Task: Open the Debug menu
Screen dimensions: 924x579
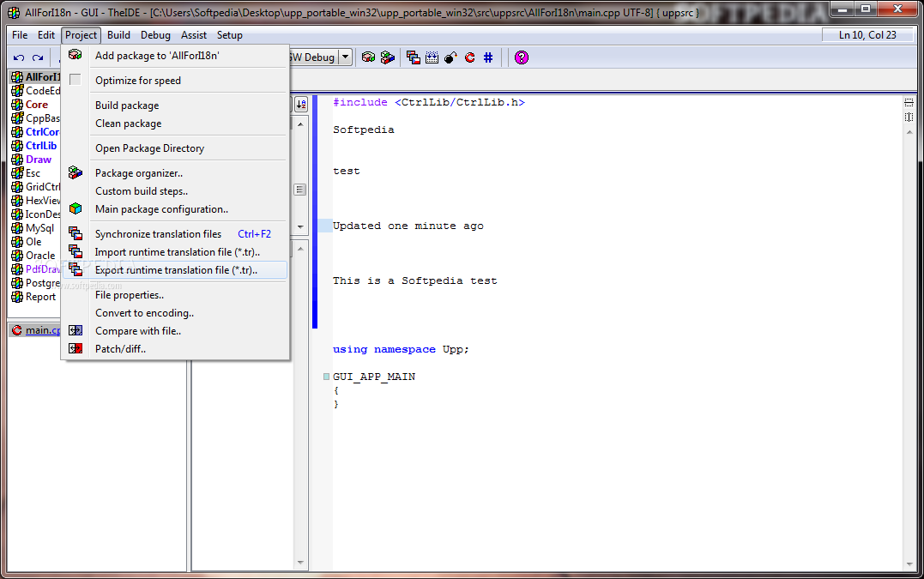Action: (155, 35)
